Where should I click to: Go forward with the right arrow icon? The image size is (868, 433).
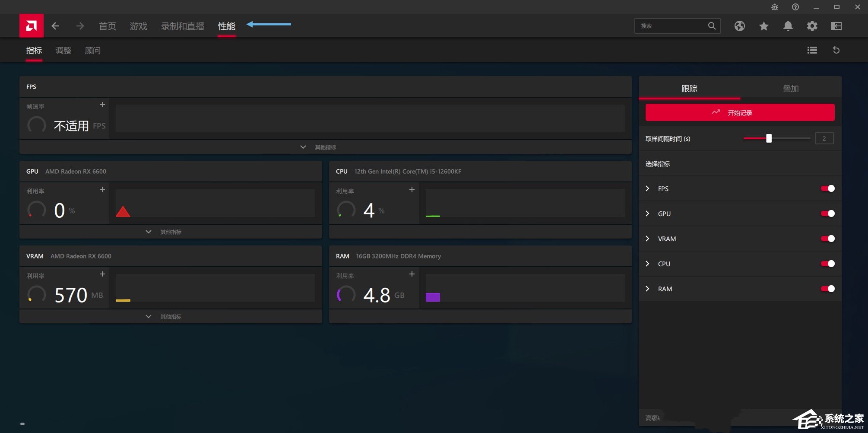point(80,26)
